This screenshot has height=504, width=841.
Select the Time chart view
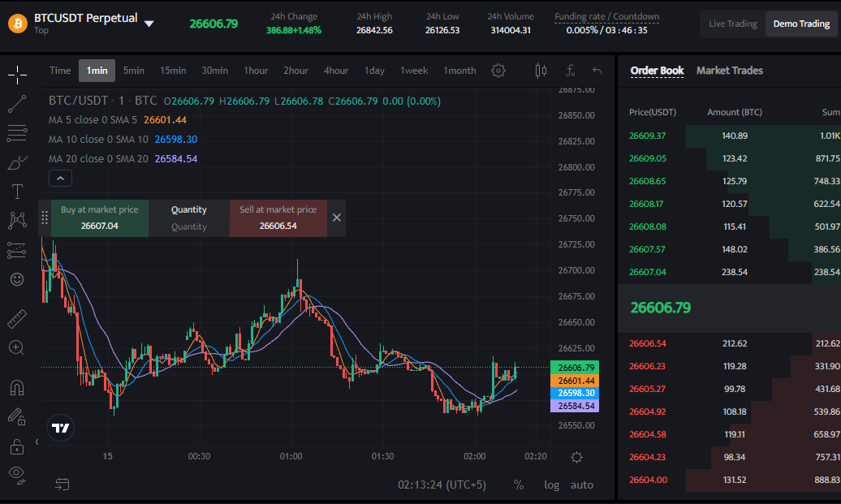point(60,71)
